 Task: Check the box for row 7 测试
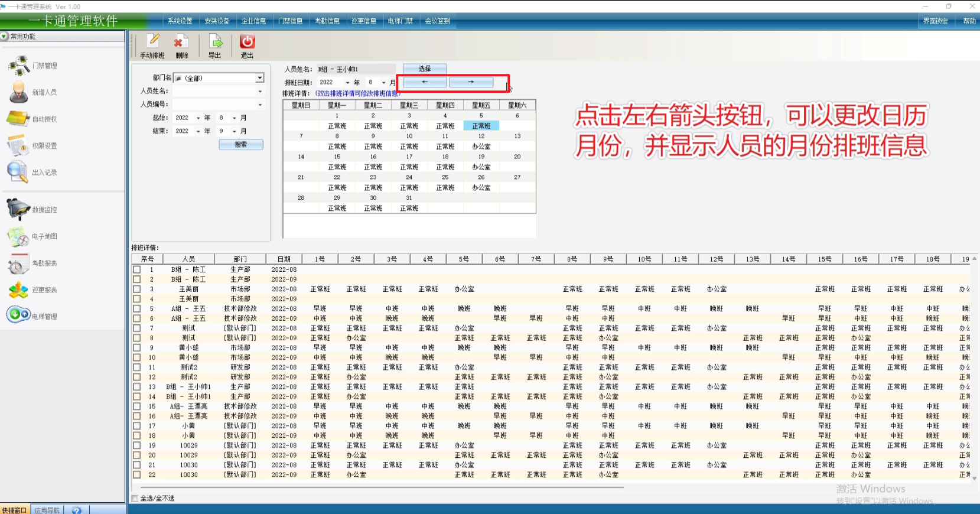pyautogui.click(x=137, y=328)
